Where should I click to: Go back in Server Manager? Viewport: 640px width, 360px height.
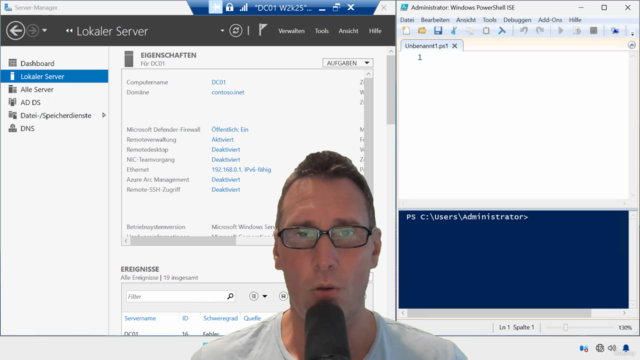[x=16, y=31]
